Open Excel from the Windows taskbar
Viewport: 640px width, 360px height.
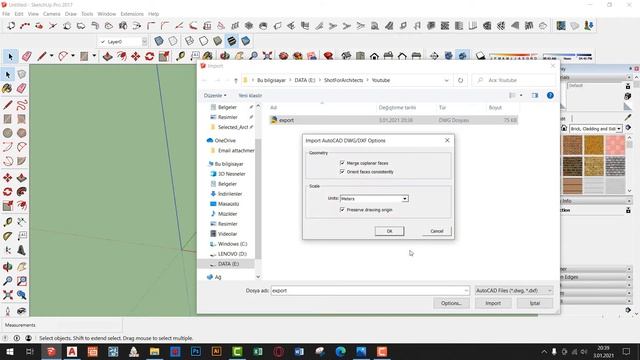258,351
